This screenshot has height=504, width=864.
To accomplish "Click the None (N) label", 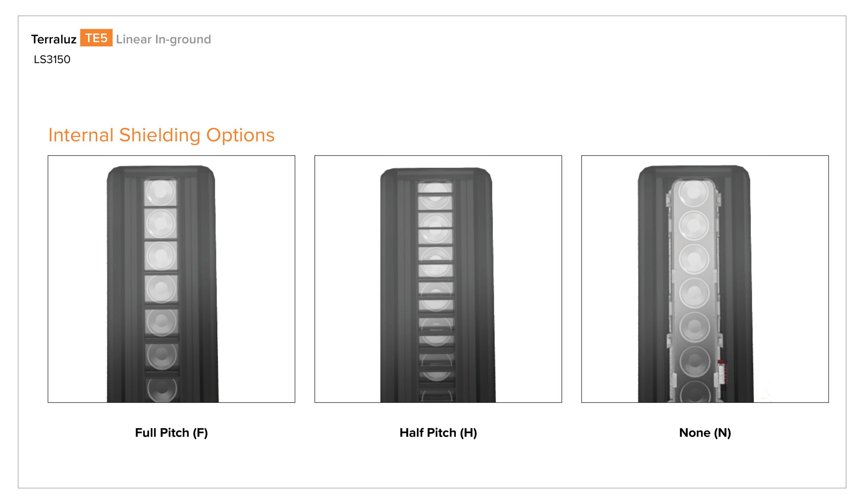I will 705,433.
